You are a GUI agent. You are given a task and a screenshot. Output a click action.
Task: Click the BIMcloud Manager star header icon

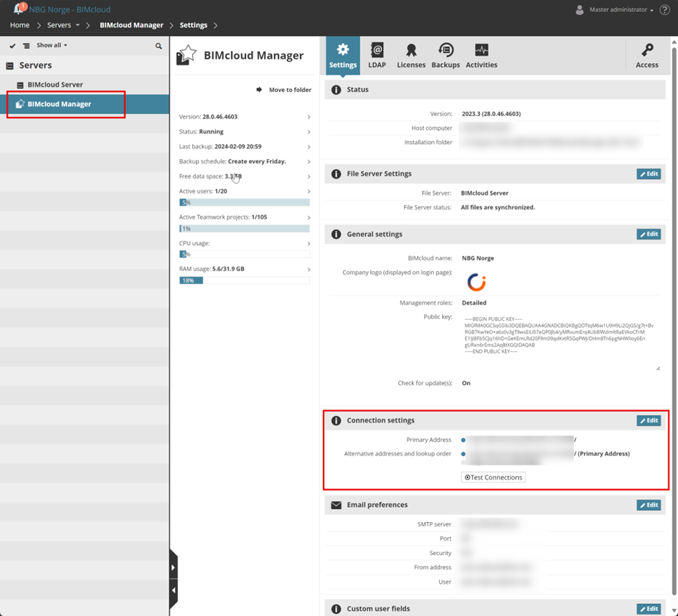tap(187, 55)
